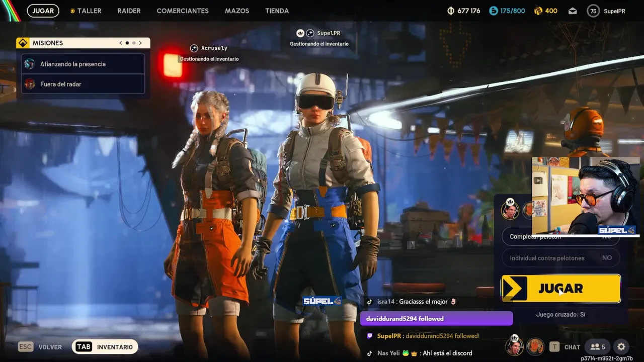The width and height of the screenshot is (644, 362).
Task: Click Gestionando el inventario under SupelPR
Action: pos(319,44)
